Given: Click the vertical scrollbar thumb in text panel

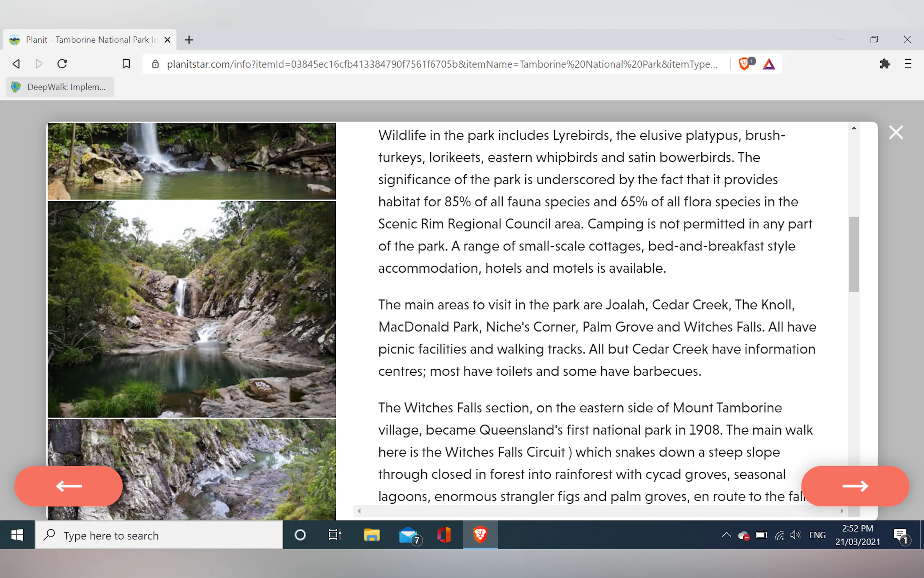Looking at the screenshot, I should [x=853, y=254].
